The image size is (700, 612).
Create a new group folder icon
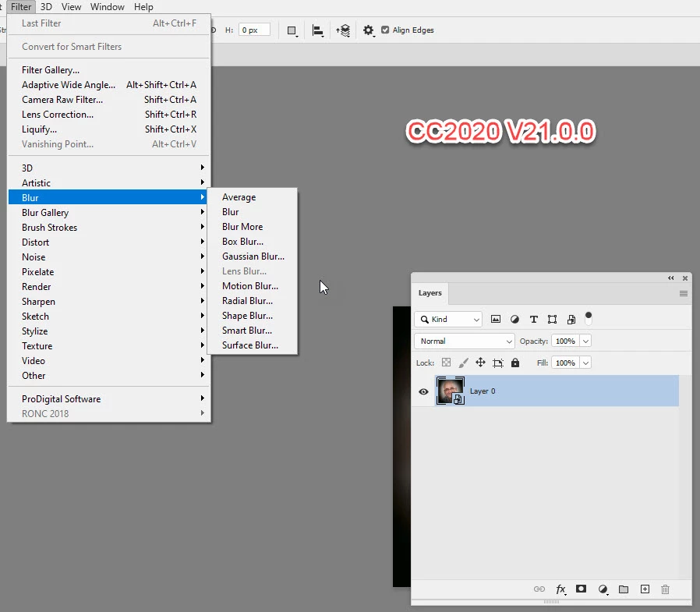pos(624,589)
